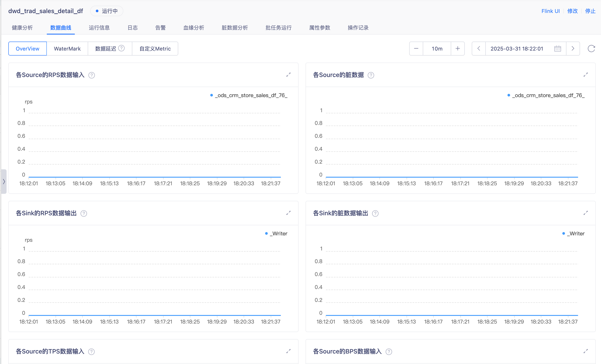Click help icon next to 各Source的脏数据
This screenshot has width=601, height=364.
pos(371,75)
